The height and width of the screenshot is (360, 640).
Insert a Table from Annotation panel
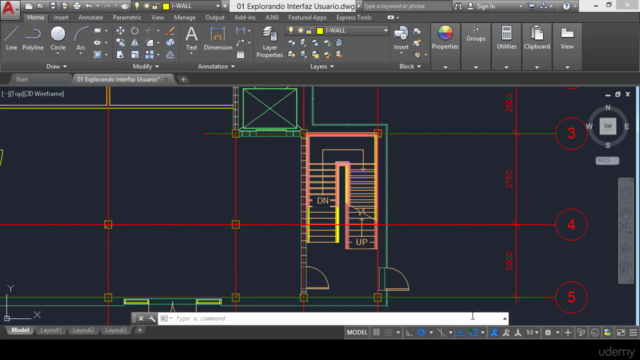(240, 55)
